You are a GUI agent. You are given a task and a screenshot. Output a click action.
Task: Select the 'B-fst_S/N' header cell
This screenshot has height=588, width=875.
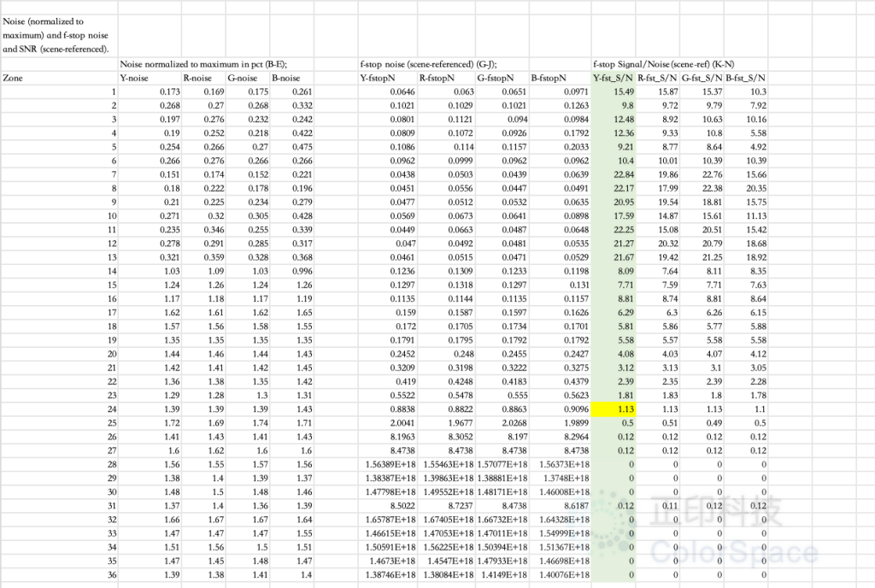pos(746,78)
